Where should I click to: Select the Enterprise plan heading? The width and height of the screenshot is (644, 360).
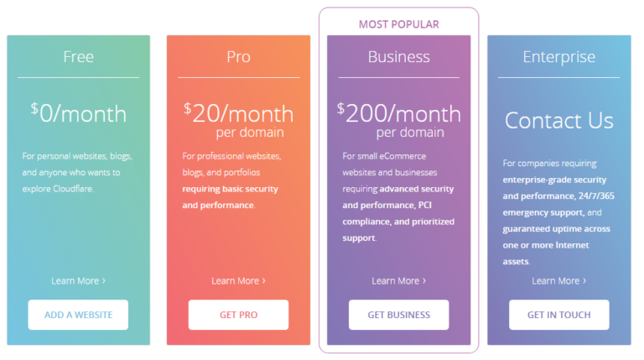tap(559, 57)
